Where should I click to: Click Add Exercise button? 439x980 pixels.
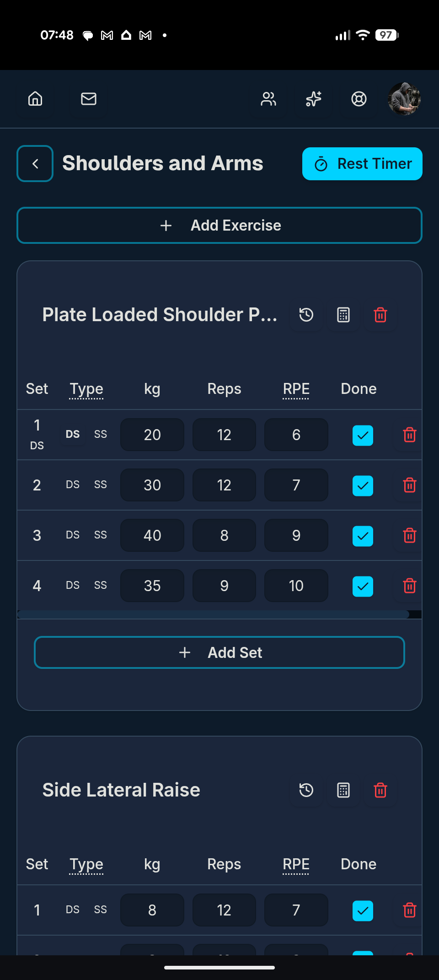pos(219,226)
